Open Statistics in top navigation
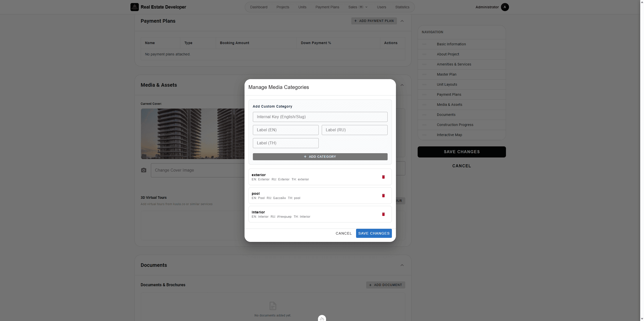Image resolution: width=644 pixels, height=321 pixels. coord(402,7)
